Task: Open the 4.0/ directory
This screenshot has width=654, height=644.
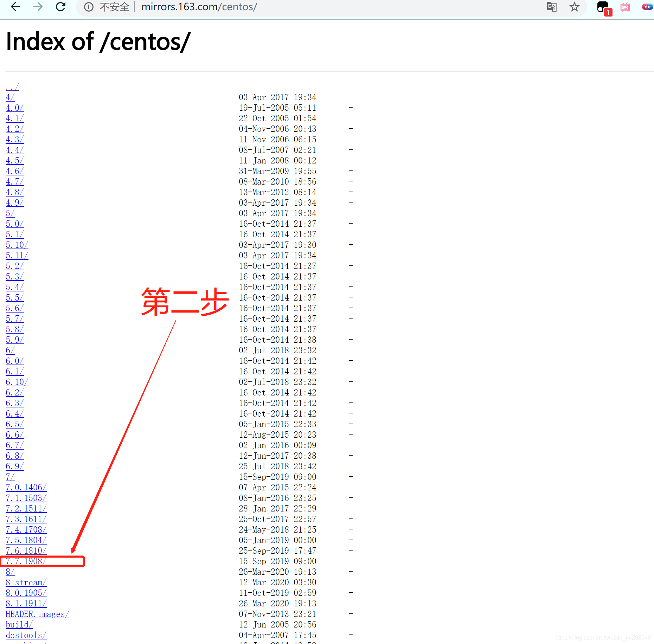Action: [x=15, y=108]
